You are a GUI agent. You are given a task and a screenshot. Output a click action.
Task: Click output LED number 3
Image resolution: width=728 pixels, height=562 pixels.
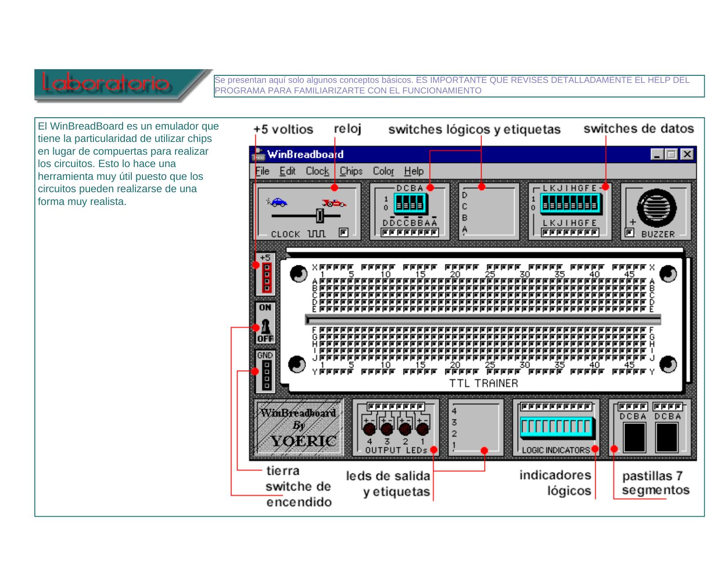[387, 429]
